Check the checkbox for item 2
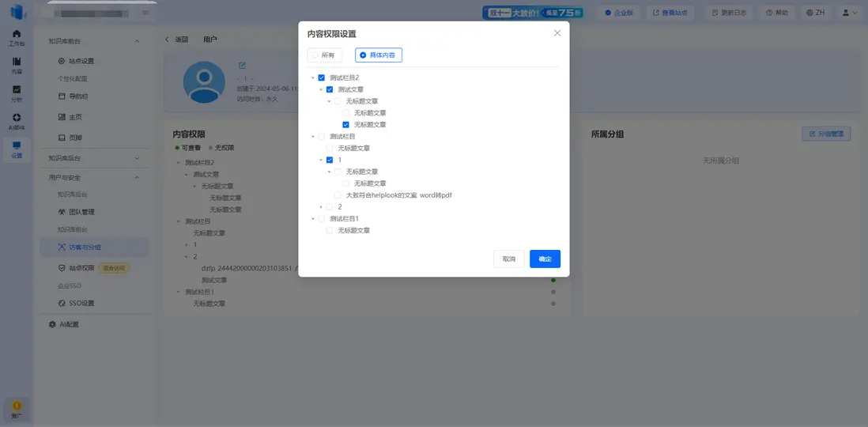Screen dimensions: 868x427 click(x=330, y=207)
